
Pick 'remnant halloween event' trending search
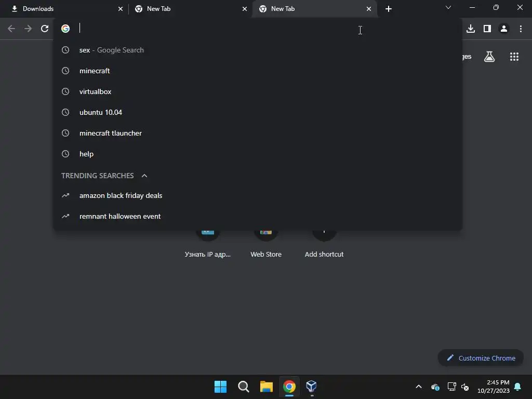(x=258, y=217)
